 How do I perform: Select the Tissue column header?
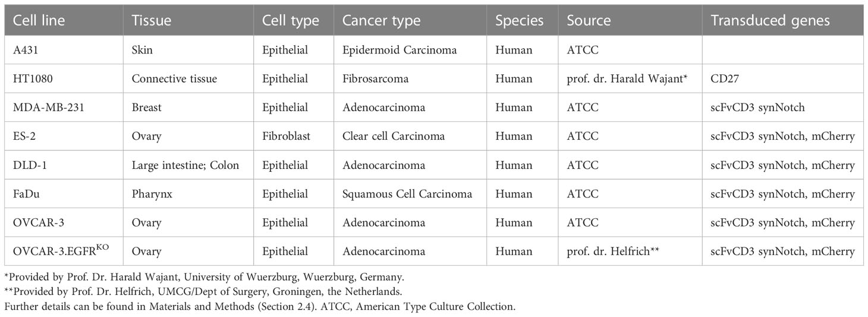(x=151, y=21)
